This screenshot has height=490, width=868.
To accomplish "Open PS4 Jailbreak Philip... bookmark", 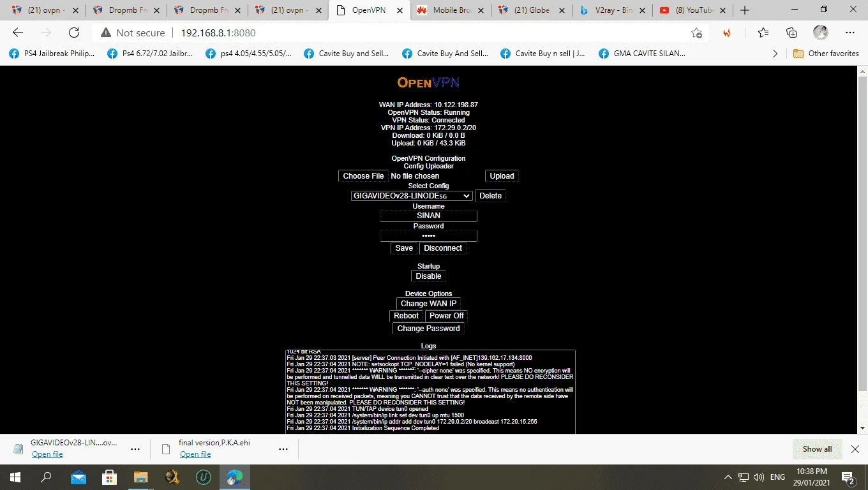I will (x=52, y=54).
